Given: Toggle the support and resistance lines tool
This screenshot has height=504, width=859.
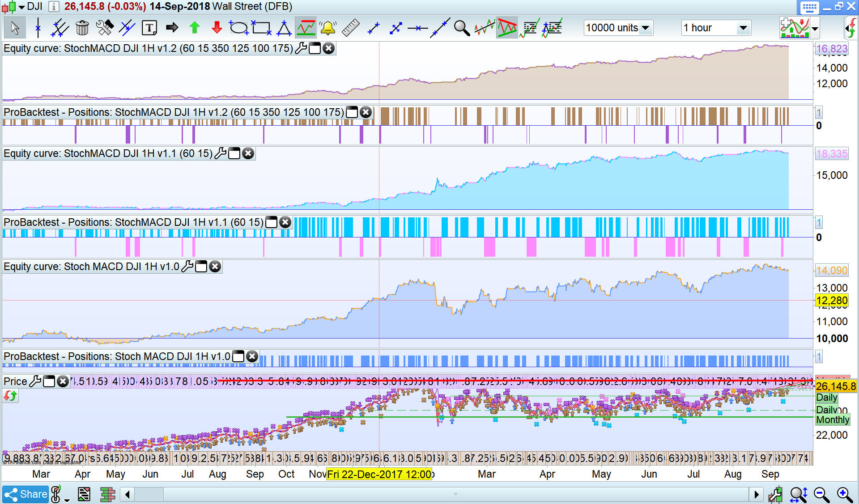Looking at the screenshot, I should tap(306, 28).
